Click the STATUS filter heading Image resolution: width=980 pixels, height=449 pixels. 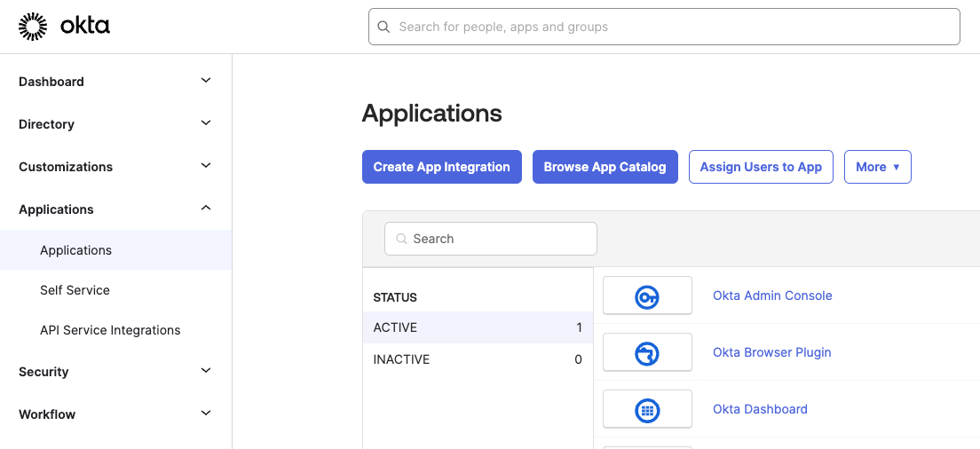coord(395,297)
